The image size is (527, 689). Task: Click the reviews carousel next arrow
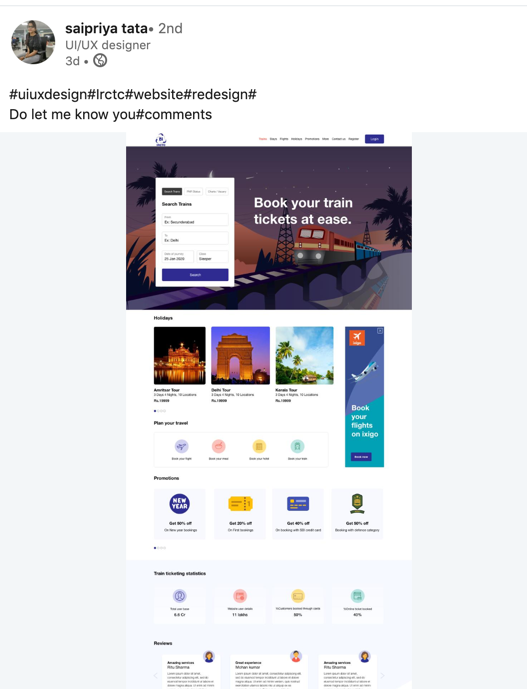click(x=382, y=675)
